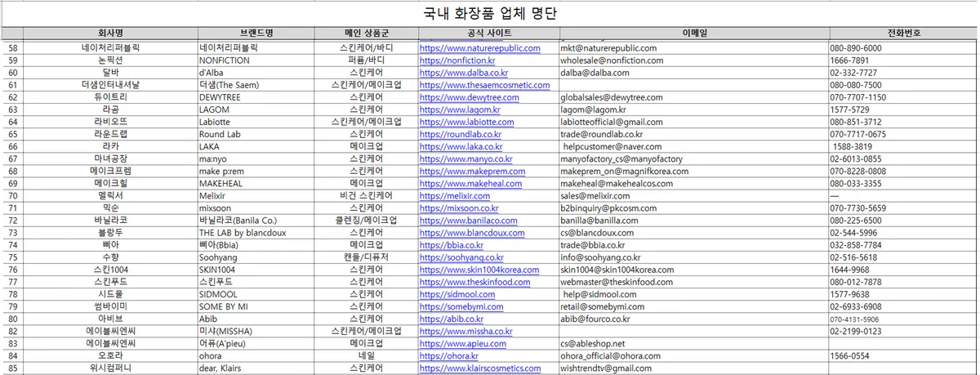Select the product cell 캔들/디퓨저
The height and width of the screenshot is (375, 980).
[368, 257]
